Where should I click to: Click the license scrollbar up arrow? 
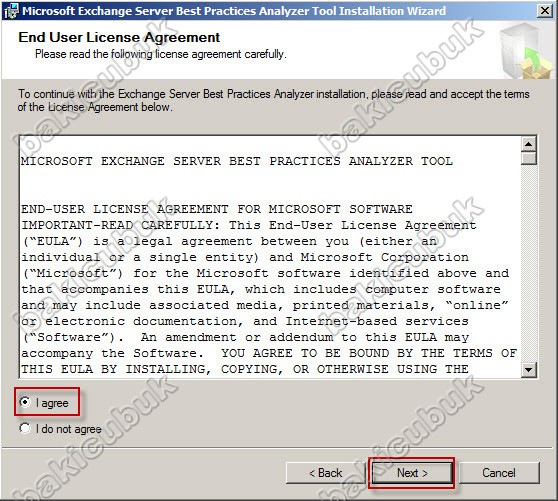(x=528, y=144)
